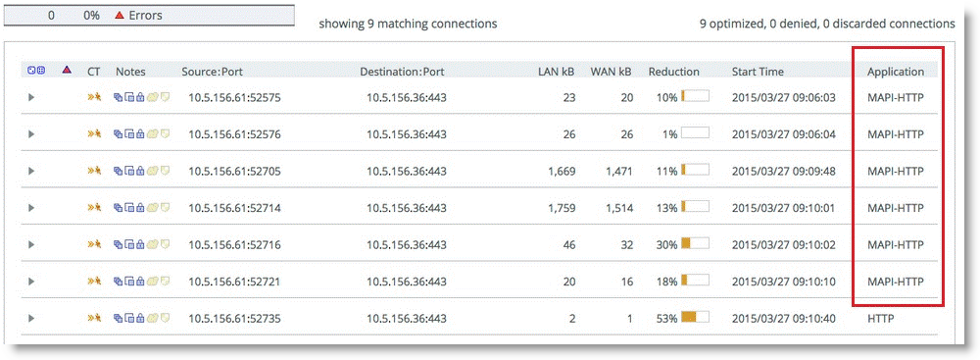
Task: Click the second Notes icon in the 52735 row
Action: coord(129,318)
